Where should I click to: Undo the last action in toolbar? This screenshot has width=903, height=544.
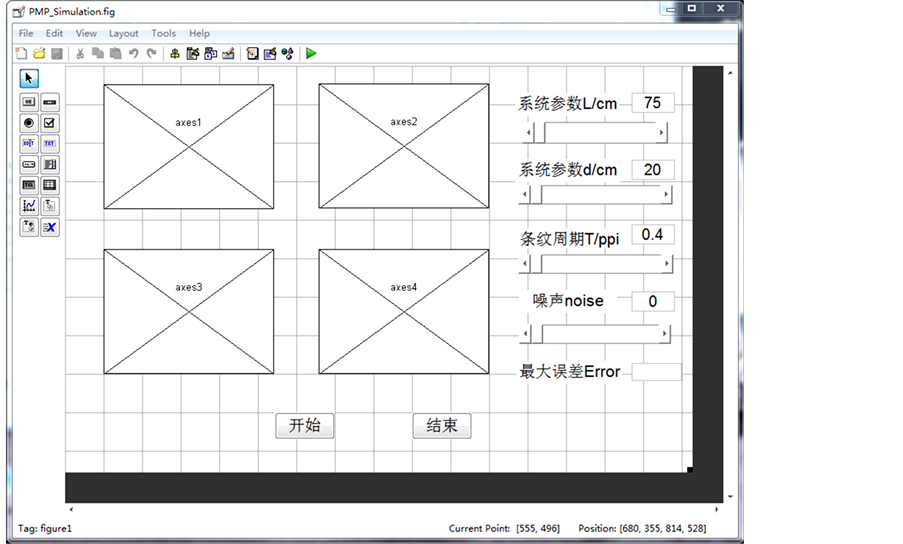click(x=134, y=54)
